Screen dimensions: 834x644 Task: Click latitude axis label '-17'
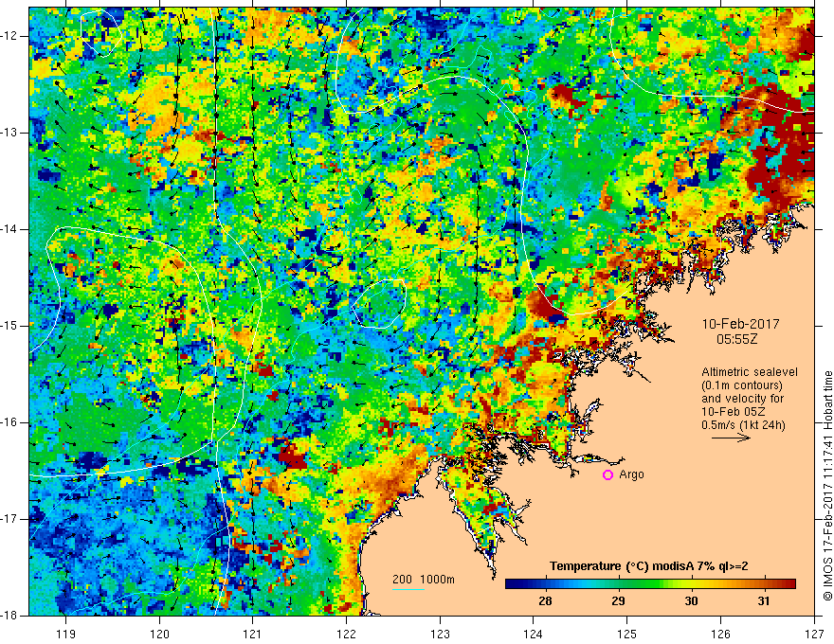(9, 519)
